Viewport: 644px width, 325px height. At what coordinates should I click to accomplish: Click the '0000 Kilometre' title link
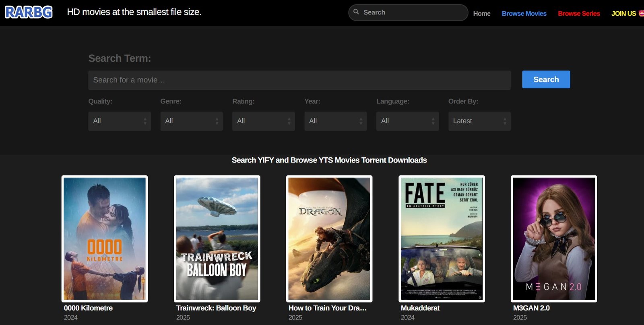pos(88,308)
